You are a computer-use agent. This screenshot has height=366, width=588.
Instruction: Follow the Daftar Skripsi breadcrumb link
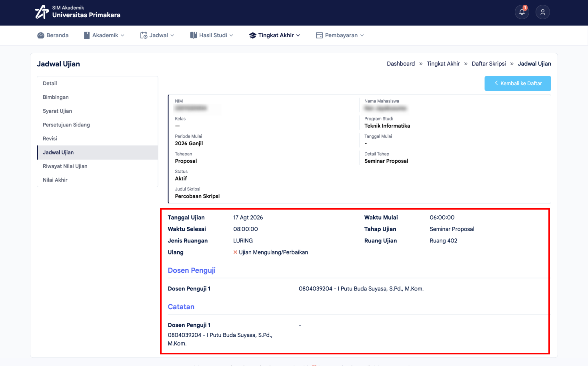click(x=489, y=64)
